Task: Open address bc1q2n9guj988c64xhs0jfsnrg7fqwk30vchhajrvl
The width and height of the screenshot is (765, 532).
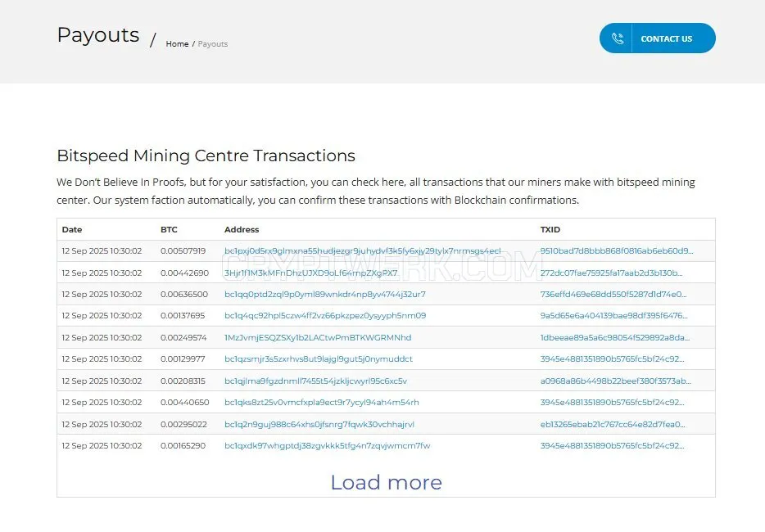Action: (x=319, y=424)
